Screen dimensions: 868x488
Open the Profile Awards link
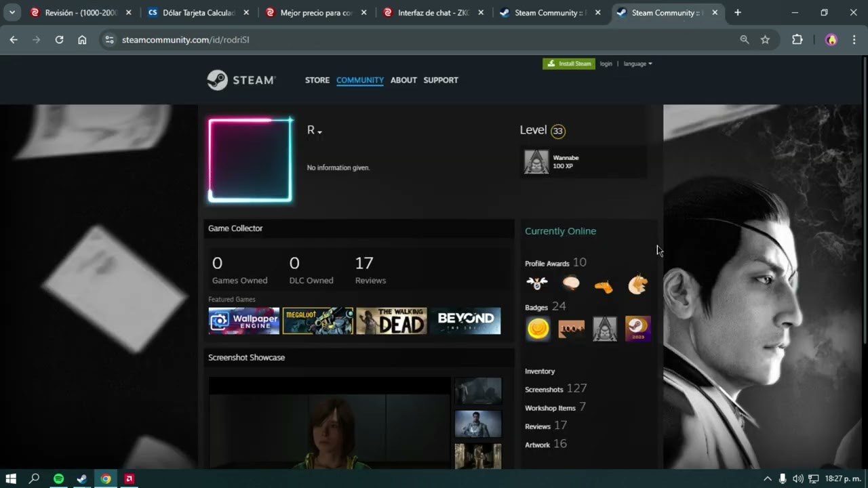(x=555, y=263)
